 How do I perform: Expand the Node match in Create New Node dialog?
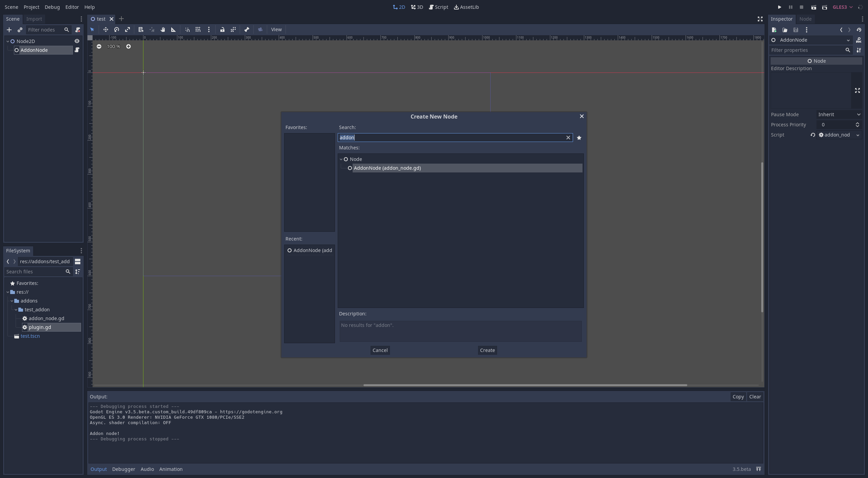(x=340, y=159)
